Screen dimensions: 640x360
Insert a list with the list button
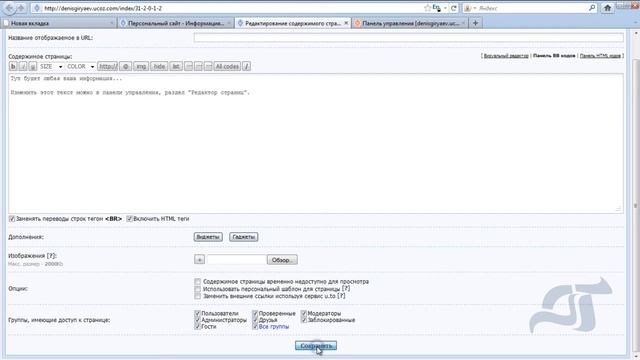pyautogui.click(x=176, y=66)
